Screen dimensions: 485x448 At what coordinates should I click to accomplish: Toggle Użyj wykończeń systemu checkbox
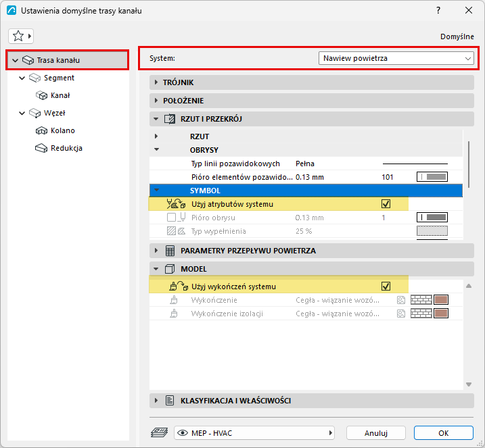pyautogui.click(x=386, y=287)
